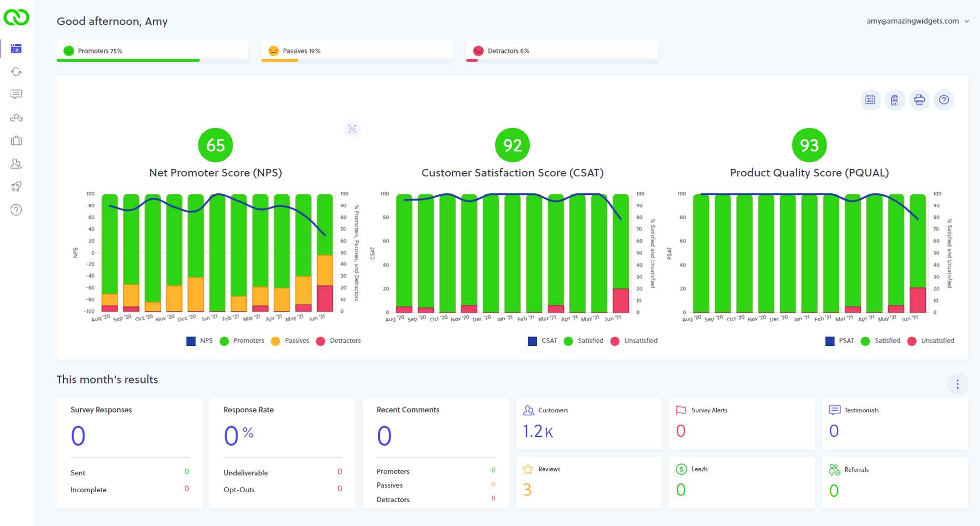Click the Incomplete row label
Screen dimensions: 980x526
88,490
